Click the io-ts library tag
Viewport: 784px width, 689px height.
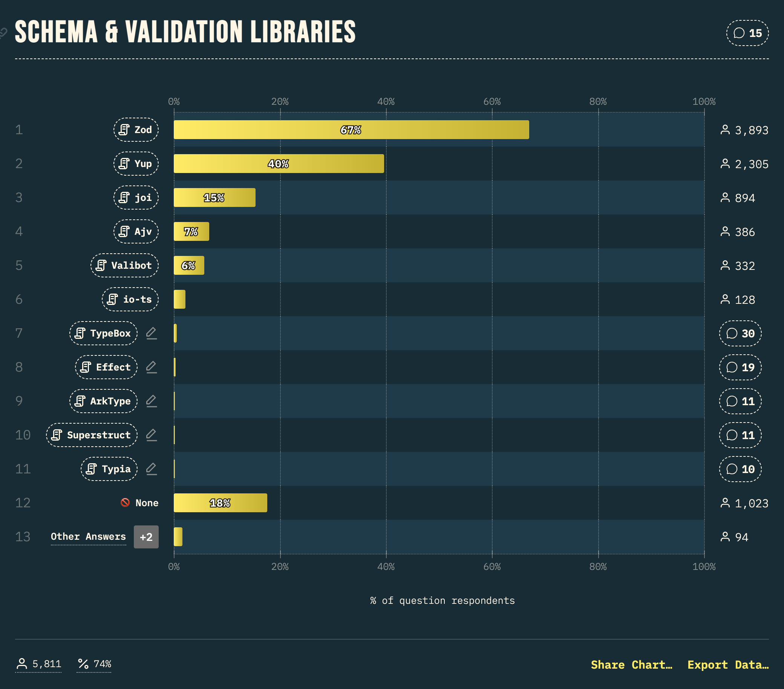[x=130, y=299]
